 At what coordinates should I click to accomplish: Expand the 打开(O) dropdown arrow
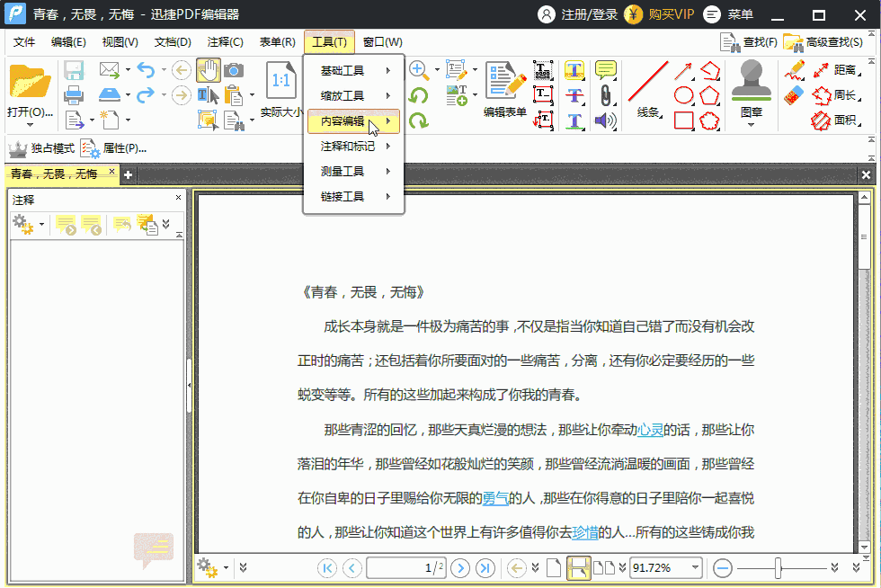[x=30, y=125]
